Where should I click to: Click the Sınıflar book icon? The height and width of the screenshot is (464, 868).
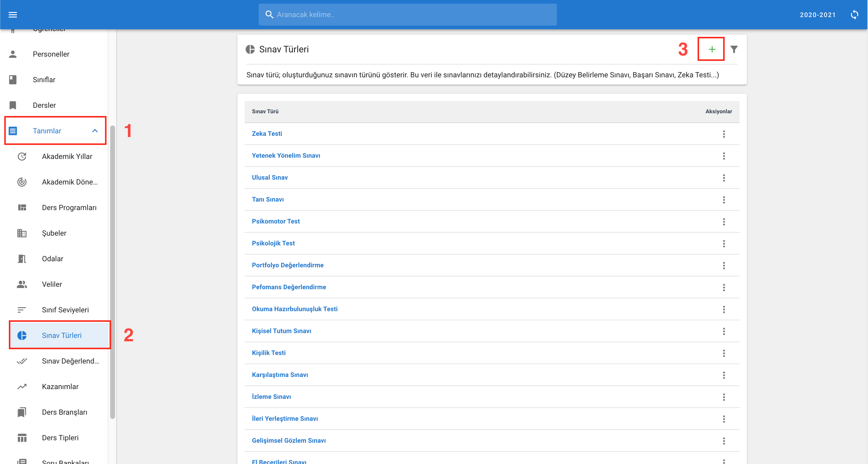pos(13,79)
